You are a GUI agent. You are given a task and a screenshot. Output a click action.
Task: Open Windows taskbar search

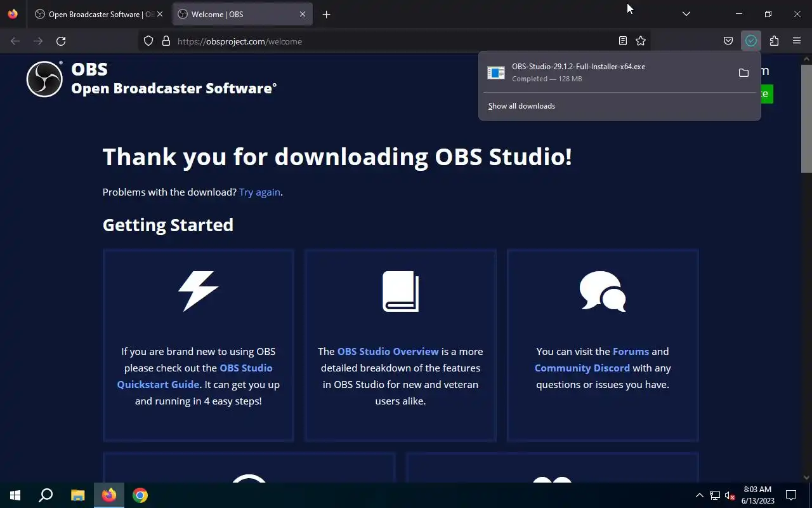46,495
